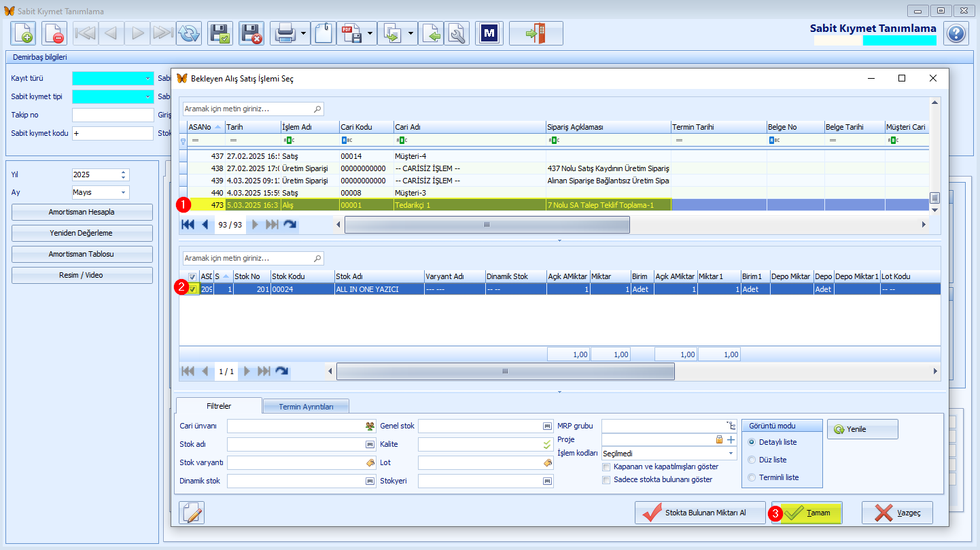Click the lower grid horizontal scrollbar thumb
This screenshot has width=980, height=550.
506,371
